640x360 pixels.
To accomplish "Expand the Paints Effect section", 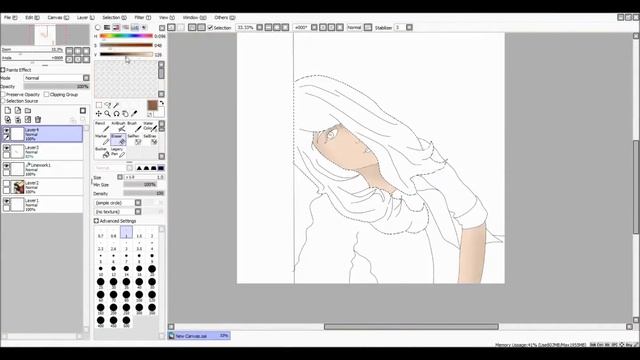I will pyautogui.click(x=3, y=70).
